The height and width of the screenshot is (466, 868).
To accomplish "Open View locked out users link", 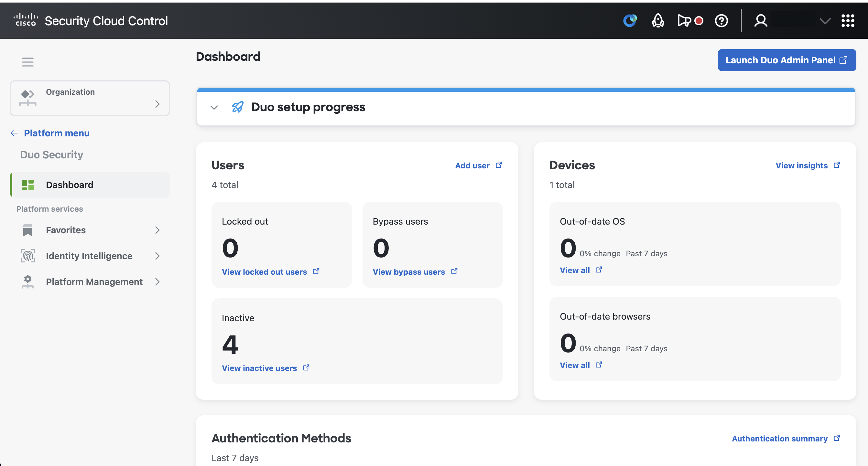I will 264,272.
